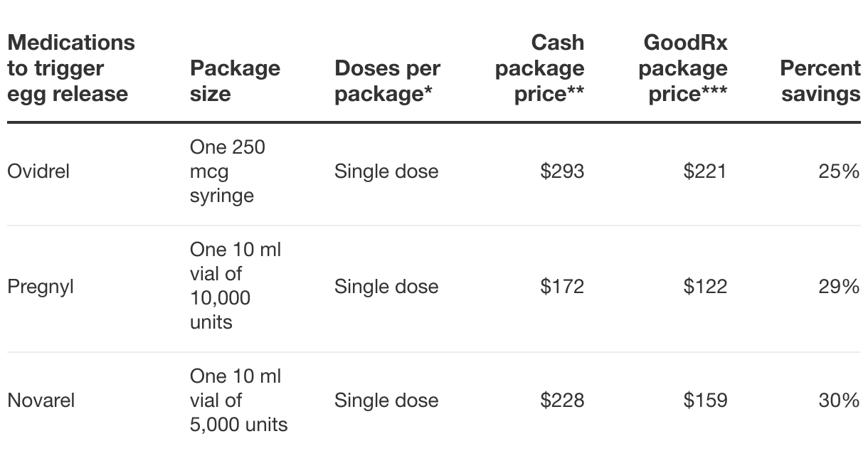Viewport: 868px width, 461px height.
Task: Click the Package size column header
Action: [235, 81]
